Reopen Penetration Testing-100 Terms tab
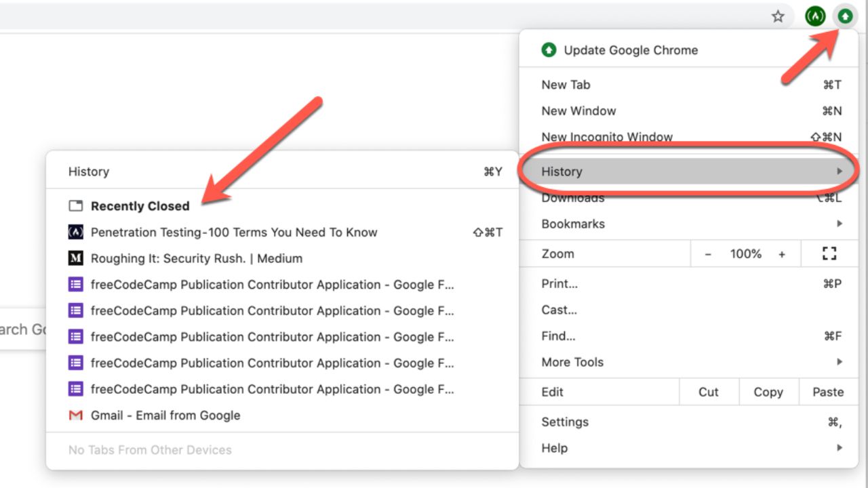This screenshot has height=488, width=868. pyautogui.click(x=282, y=232)
